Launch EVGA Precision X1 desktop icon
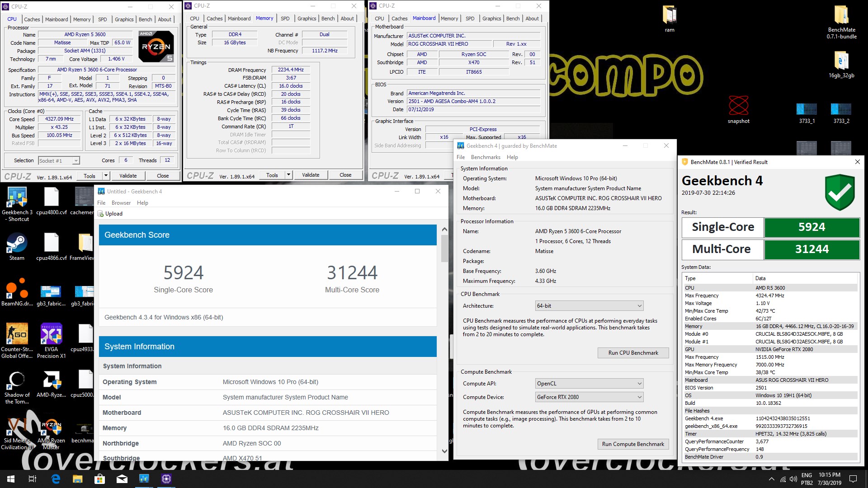The width and height of the screenshot is (868, 488). pyautogui.click(x=51, y=341)
